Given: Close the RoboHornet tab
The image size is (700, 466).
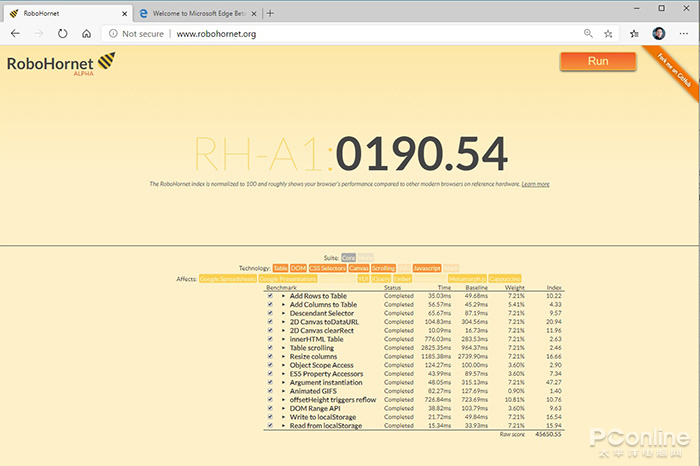Looking at the screenshot, I should tap(125, 14).
